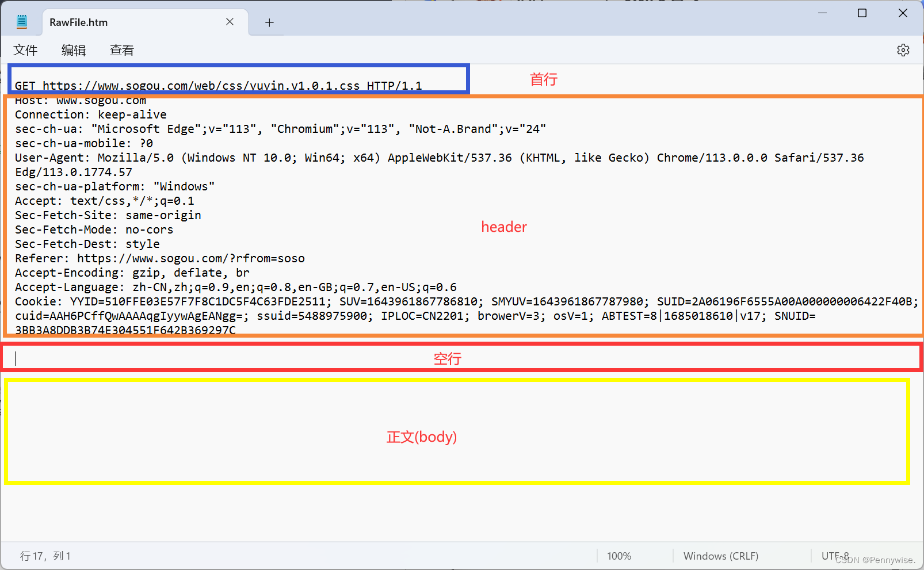Click the UTF-8 encoding indicator in status bar
Viewport: 924px width, 570px height.
[x=835, y=556]
